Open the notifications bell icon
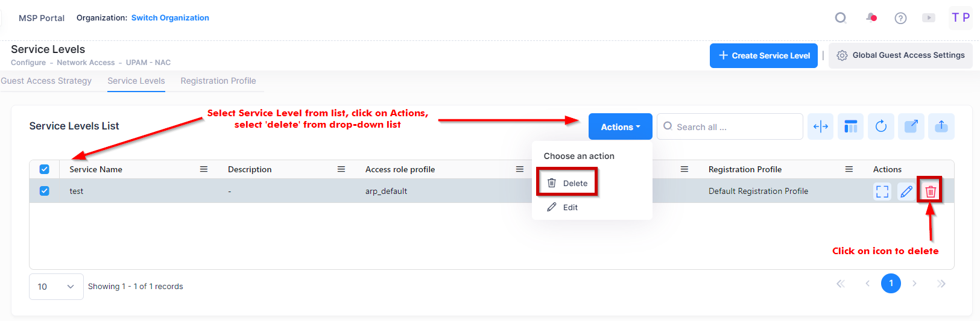This screenshot has width=980, height=321. click(871, 17)
